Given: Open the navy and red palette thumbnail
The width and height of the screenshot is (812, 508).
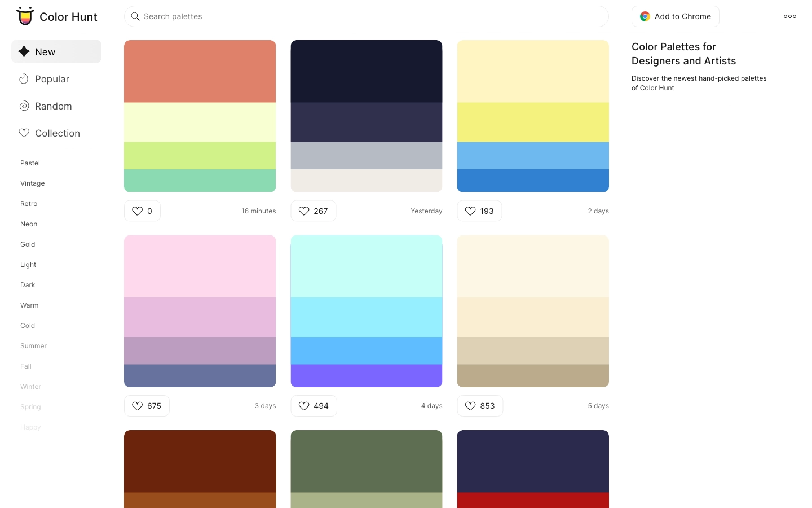Looking at the screenshot, I should click(533, 469).
